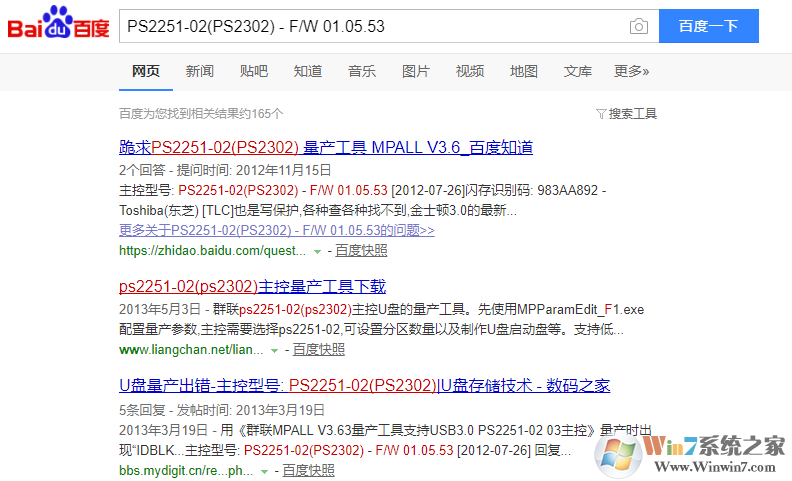Screen dimensions: 792x481
Task: Open the 贴吧 tab
Action: pos(254,71)
